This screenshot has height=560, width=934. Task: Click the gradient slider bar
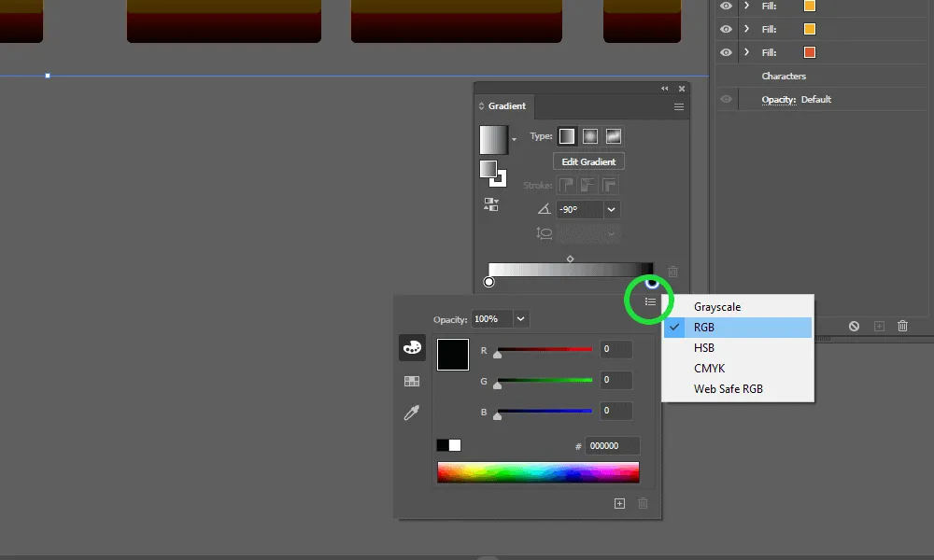click(x=571, y=270)
